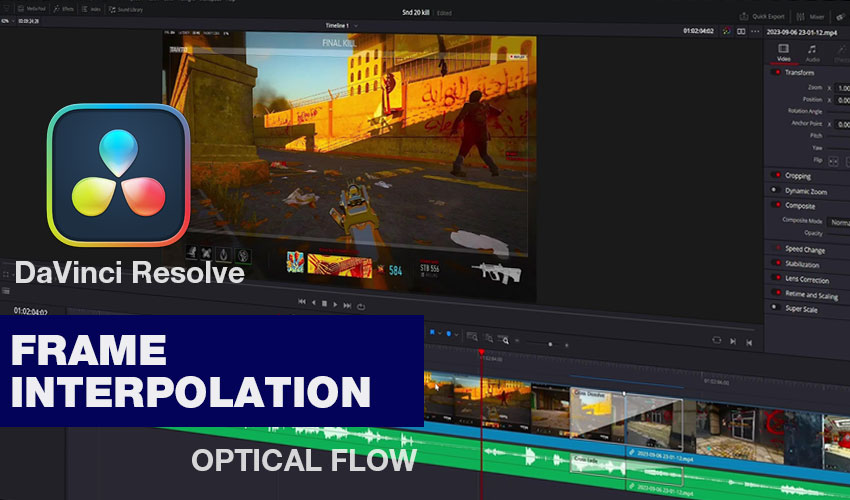
Task: Click play forward transport button
Action: 335,305
